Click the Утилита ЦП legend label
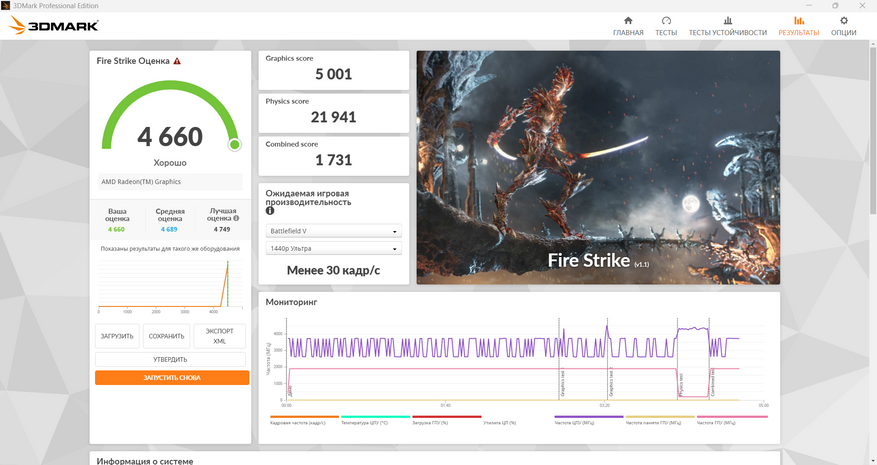 pos(499,423)
